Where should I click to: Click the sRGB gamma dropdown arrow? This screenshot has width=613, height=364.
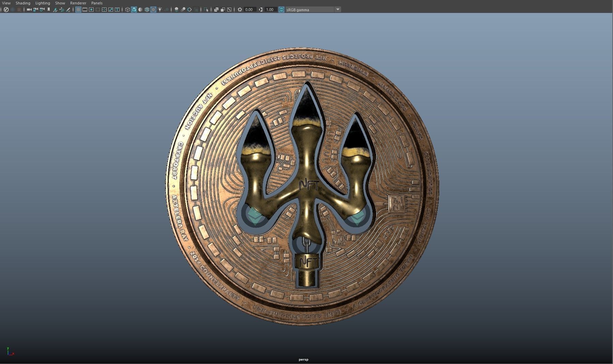(x=338, y=10)
